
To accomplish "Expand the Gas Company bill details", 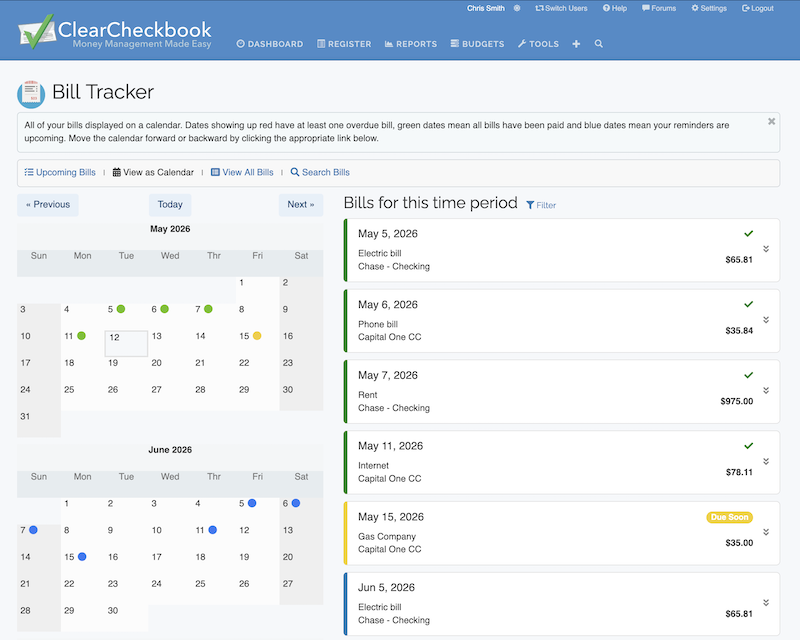I will click(x=766, y=532).
